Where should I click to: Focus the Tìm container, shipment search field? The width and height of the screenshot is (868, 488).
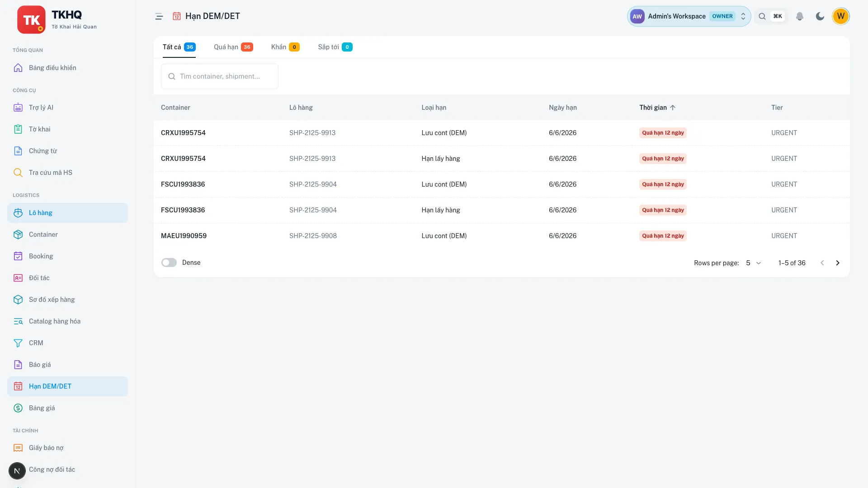click(x=220, y=76)
